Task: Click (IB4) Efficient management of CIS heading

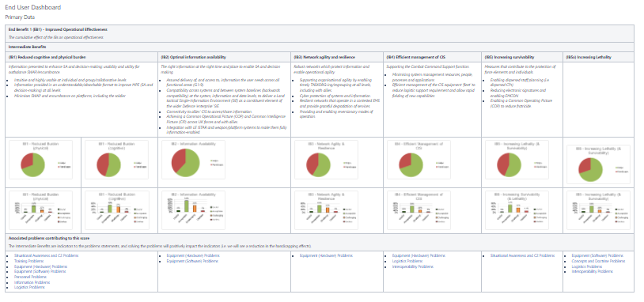Action: point(415,57)
